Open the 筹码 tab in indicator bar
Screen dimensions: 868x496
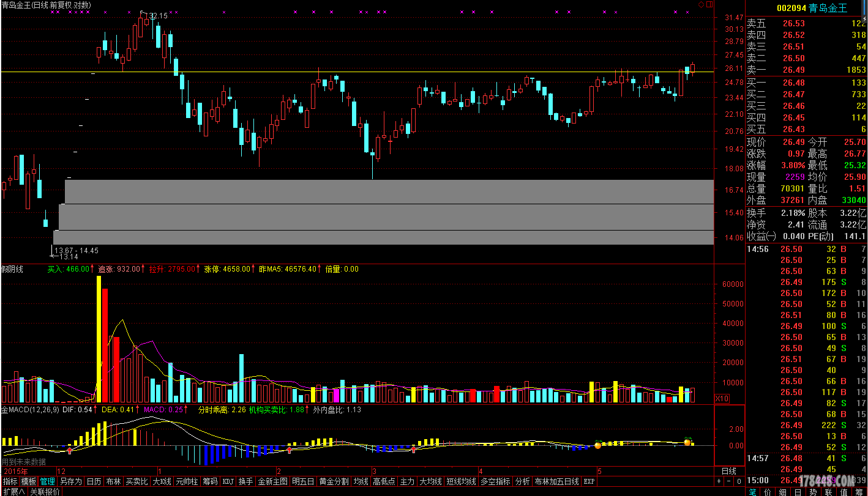[210, 481]
